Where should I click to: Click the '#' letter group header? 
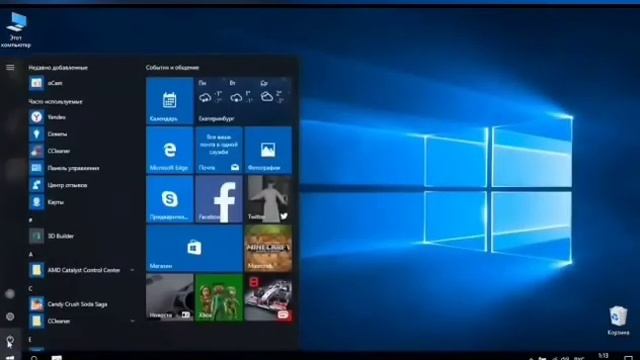pyautogui.click(x=31, y=220)
